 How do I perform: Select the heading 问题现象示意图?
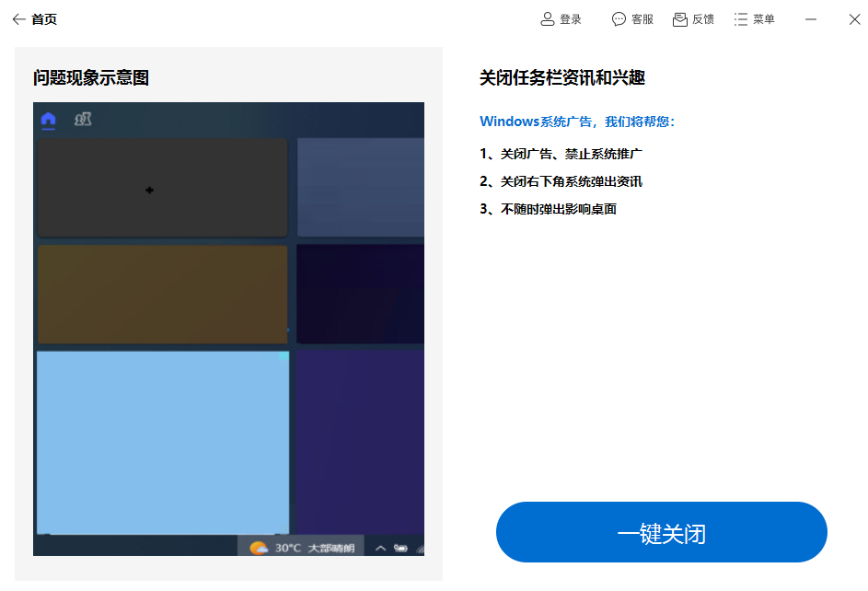click(91, 77)
